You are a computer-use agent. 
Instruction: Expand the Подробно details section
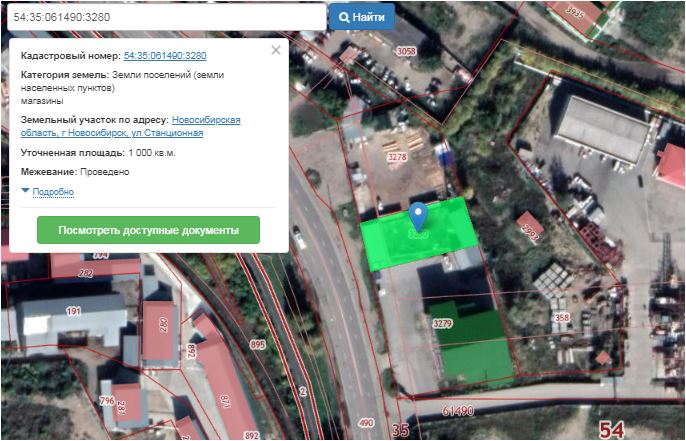tap(52, 192)
